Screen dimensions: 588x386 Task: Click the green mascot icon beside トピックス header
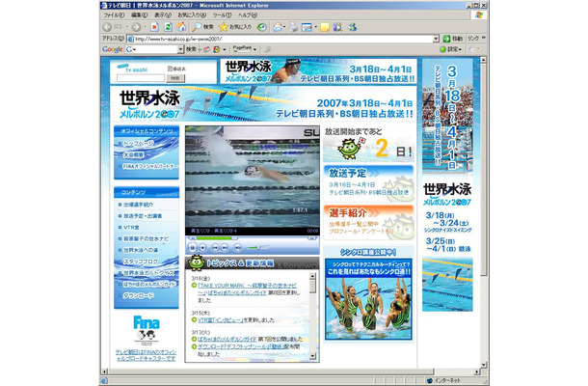click(x=196, y=262)
